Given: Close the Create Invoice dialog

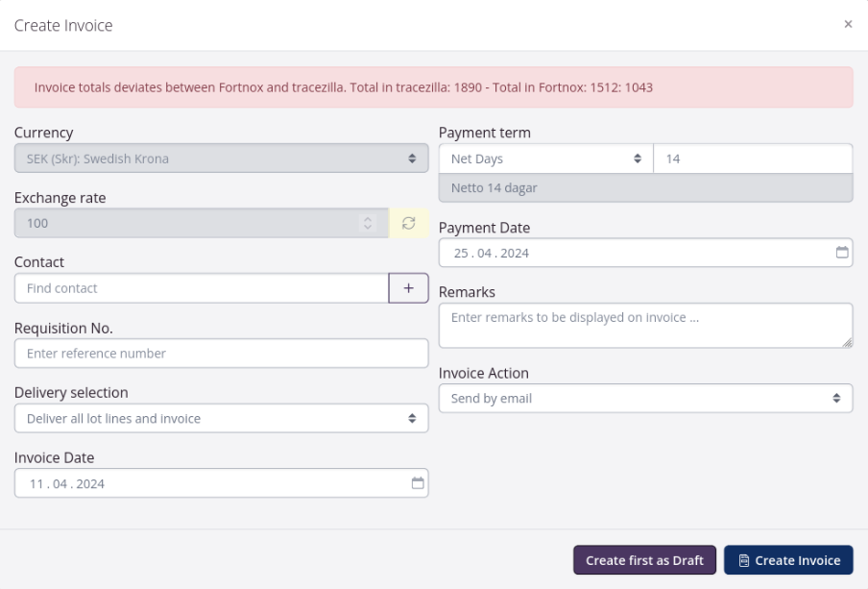Looking at the screenshot, I should (x=849, y=26).
